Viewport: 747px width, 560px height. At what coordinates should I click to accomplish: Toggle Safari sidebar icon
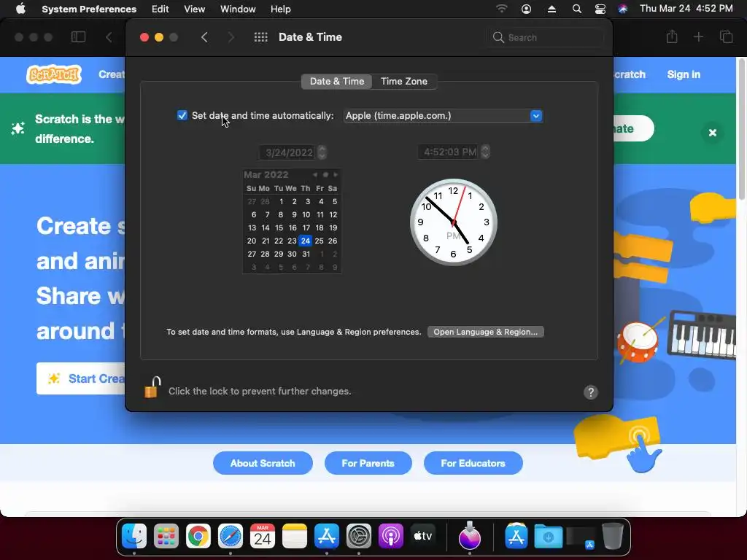click(x=78, y=37)
